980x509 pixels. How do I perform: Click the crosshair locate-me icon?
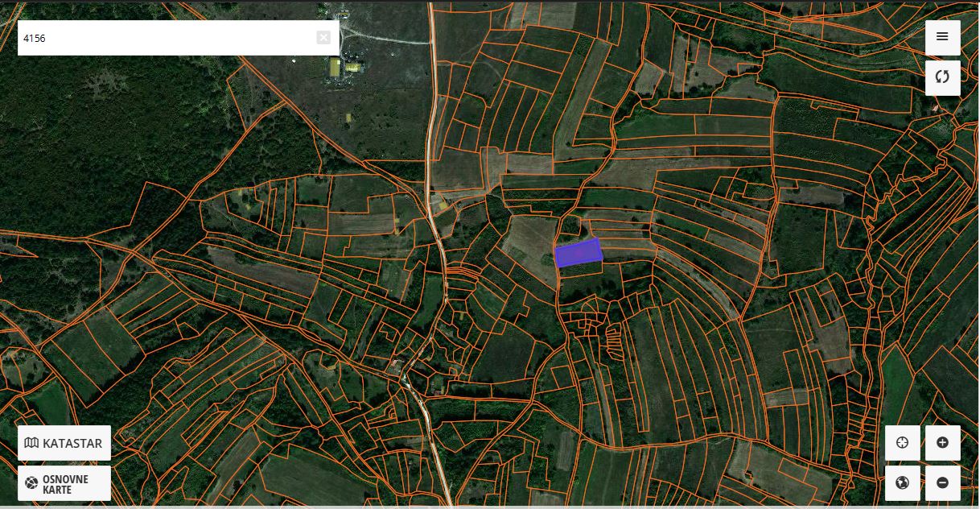(x=902, y=443)
